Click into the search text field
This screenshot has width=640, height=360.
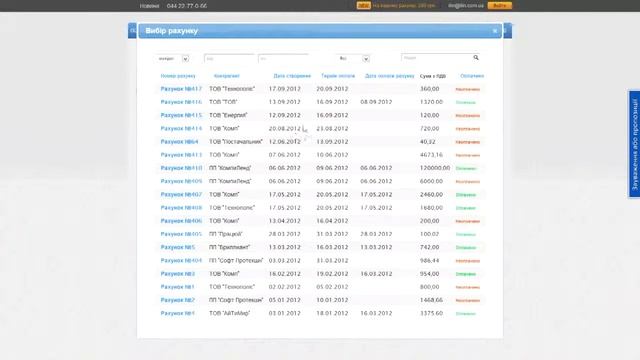point(436,58)
